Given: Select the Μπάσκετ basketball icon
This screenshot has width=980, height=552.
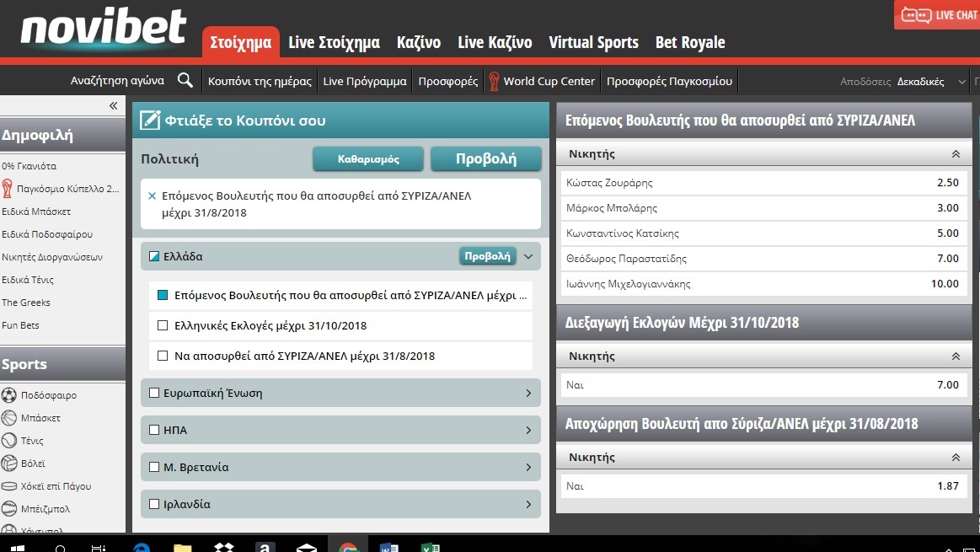Looking at the screenshot, I should tap(8, 418).
